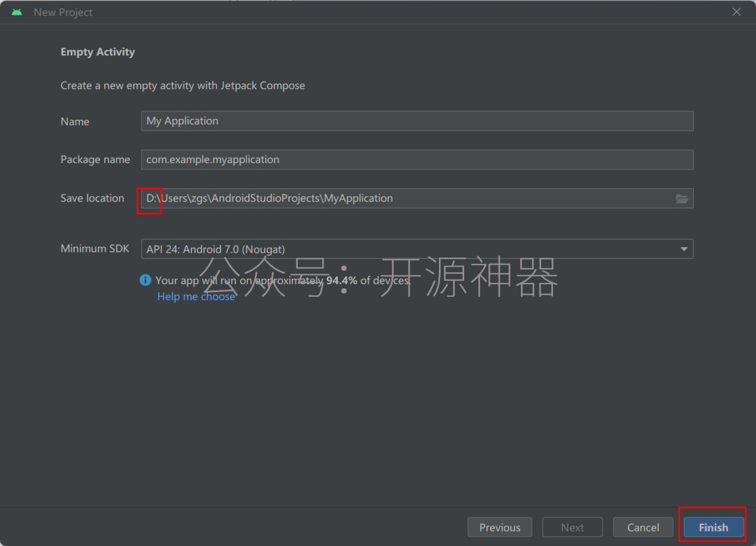Click the Name label

75,122
